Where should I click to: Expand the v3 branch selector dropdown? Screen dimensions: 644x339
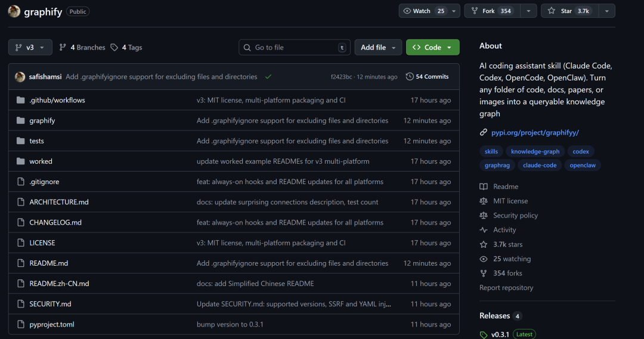(30, 48)
